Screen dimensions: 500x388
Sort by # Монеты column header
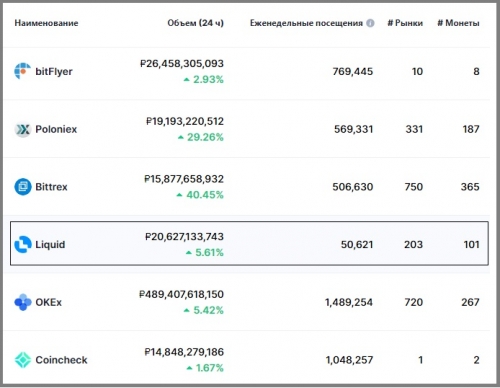[458, 23]
